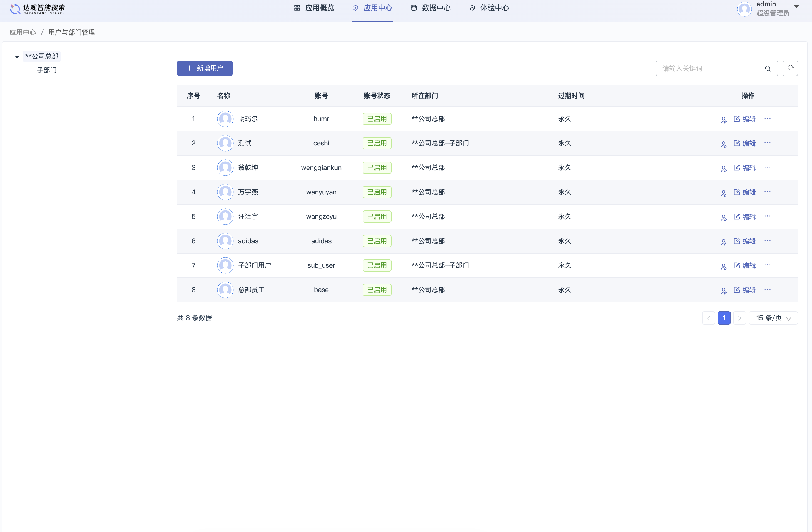Click the search magnifier icon
Image resolution: width=812 pixels, height=532 pixels.
[x=768, y=69]
